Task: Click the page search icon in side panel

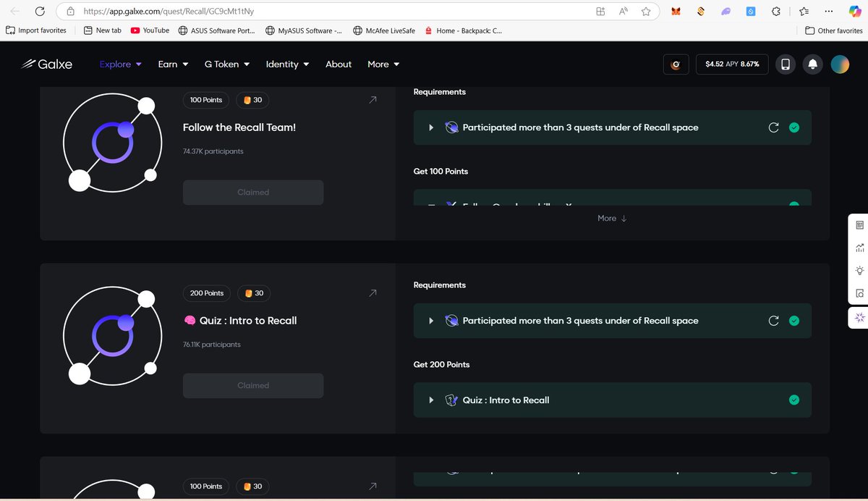Action: tap(859, 293)
